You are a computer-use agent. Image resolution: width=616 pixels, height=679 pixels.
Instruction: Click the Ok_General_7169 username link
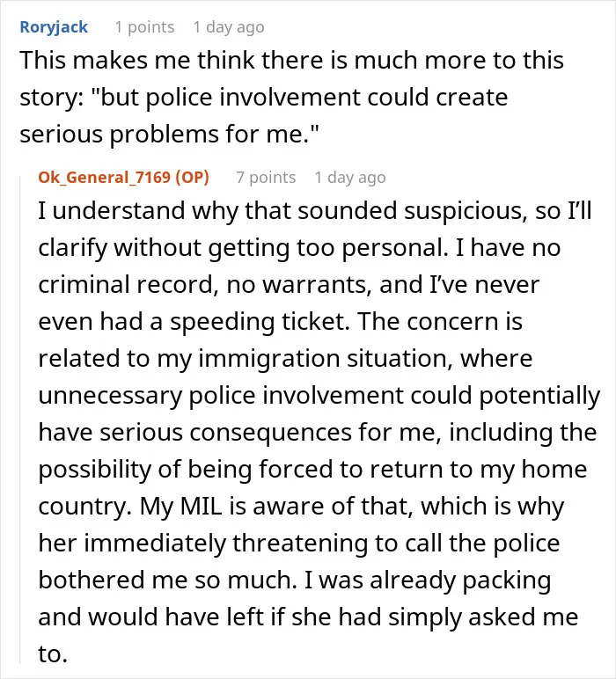(104, 178)
